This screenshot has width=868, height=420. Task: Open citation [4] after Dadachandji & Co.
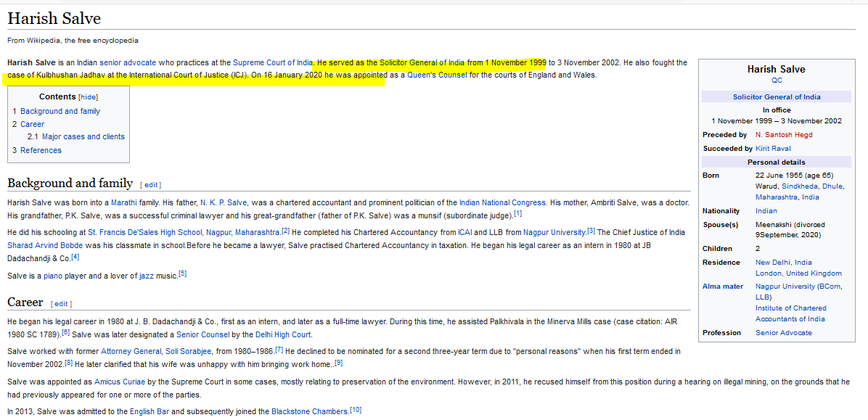click(75, 257)
